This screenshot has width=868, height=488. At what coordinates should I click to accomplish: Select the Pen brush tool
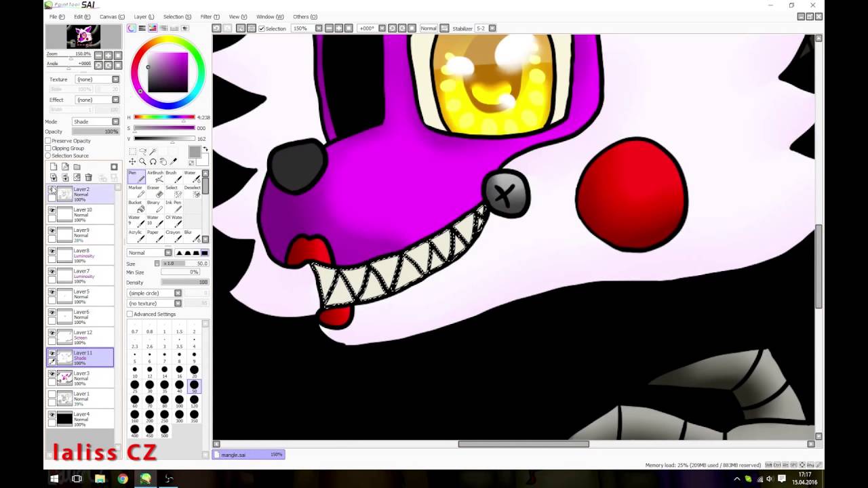(x=136, y=176)
